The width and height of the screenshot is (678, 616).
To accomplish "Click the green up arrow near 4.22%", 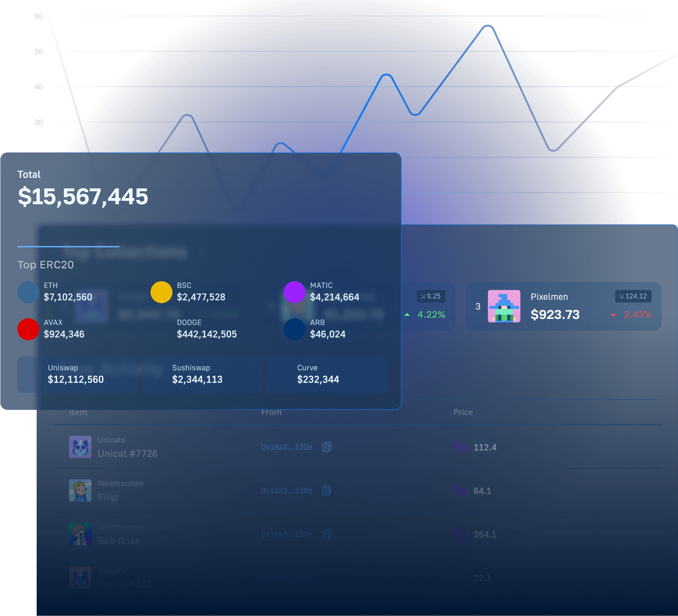I will pyautogui.click(x=407, y=315).
